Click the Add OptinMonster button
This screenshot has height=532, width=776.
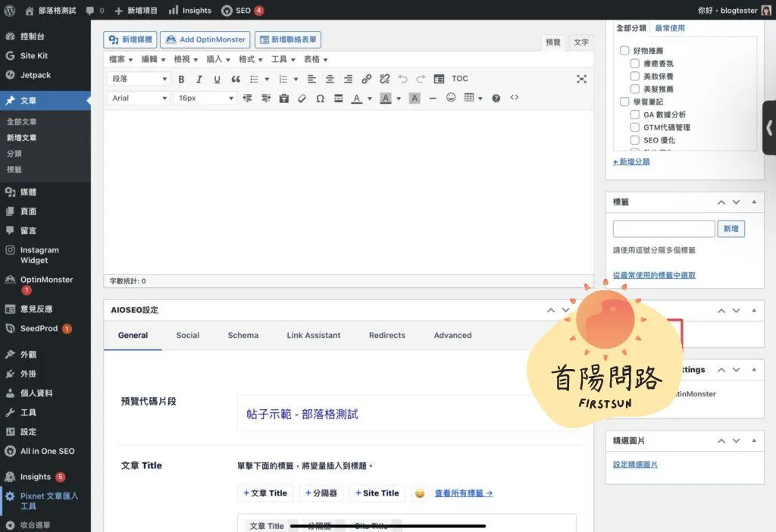coord(205,39)
